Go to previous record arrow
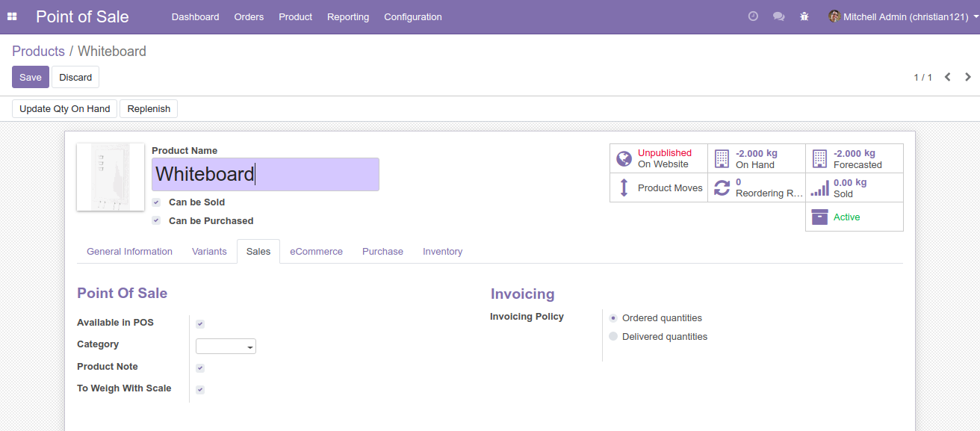This screenshot has height=431, width=980. coord(947,77)
